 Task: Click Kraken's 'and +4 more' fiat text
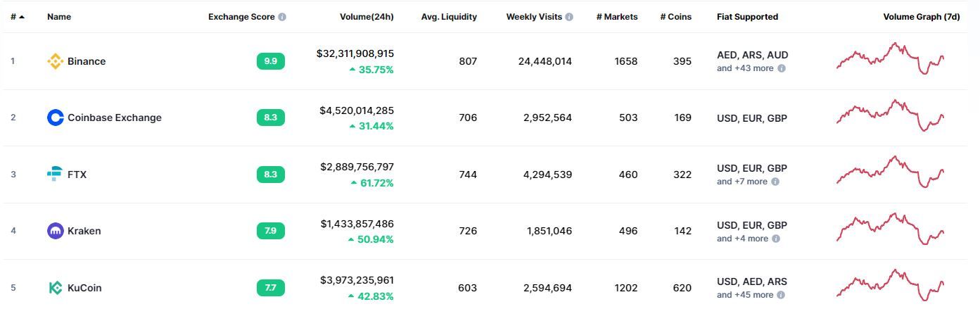(742, 239)
